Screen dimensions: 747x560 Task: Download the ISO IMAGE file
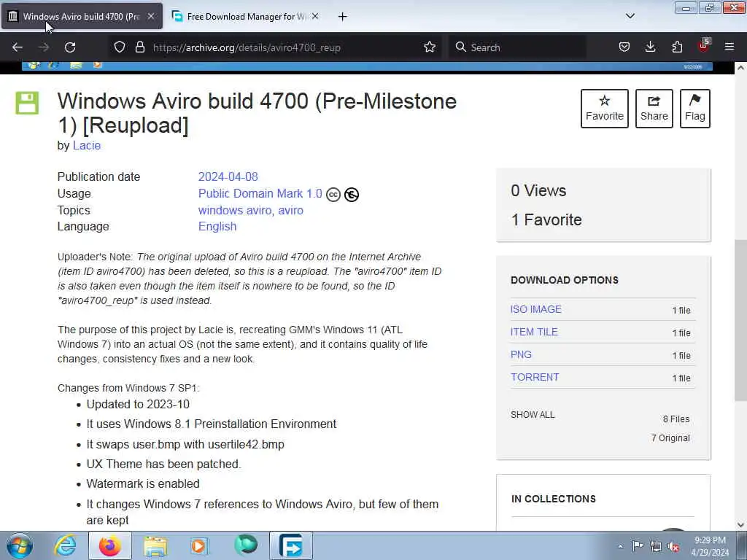pyautogui.click(x=536, y=309)
